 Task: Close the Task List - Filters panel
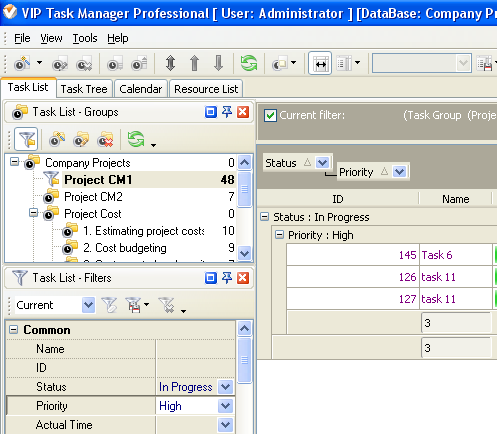point(243,278)
